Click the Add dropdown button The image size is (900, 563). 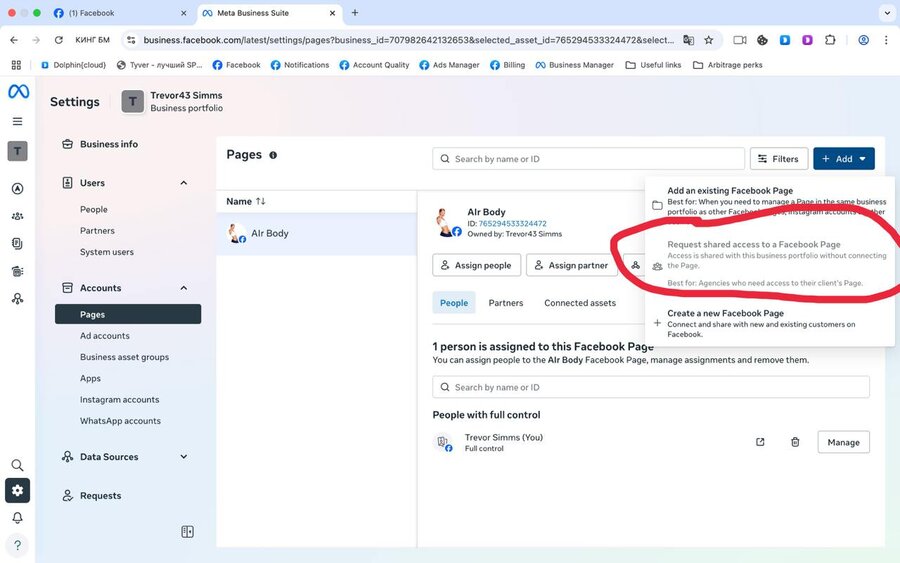844,159
